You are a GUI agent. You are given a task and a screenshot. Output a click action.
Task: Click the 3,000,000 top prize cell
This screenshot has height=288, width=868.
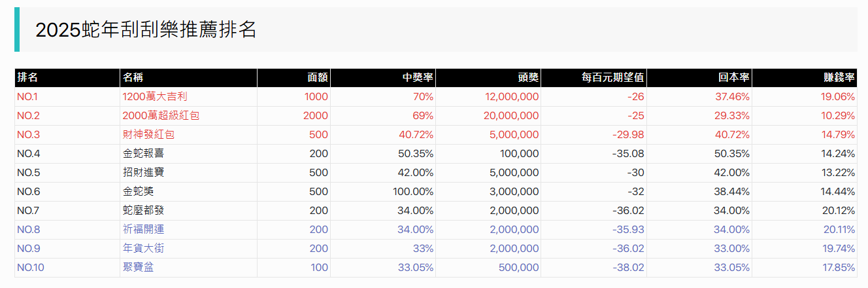pyautogui.click(x=488, y=192)
